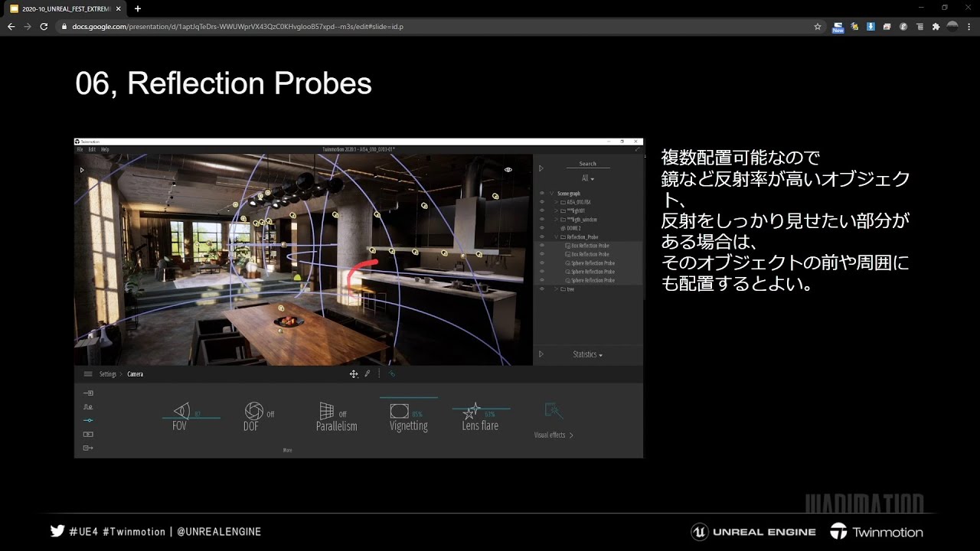Click the FOV eye-angle icon

pos(181,411)
